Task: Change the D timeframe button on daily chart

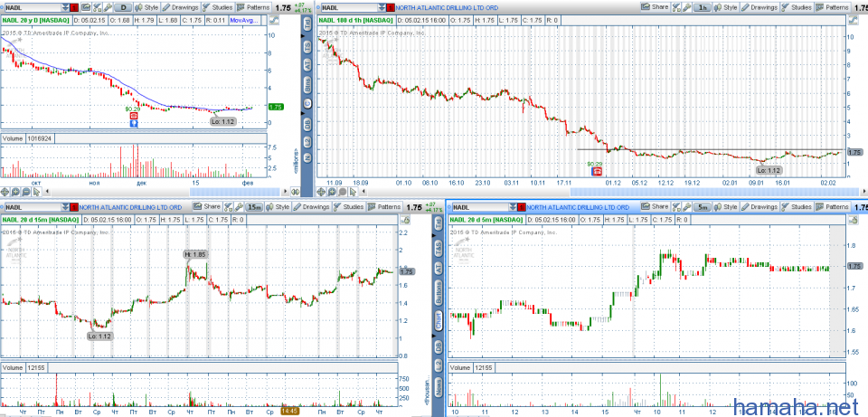Action: click(x=123, y=7)
